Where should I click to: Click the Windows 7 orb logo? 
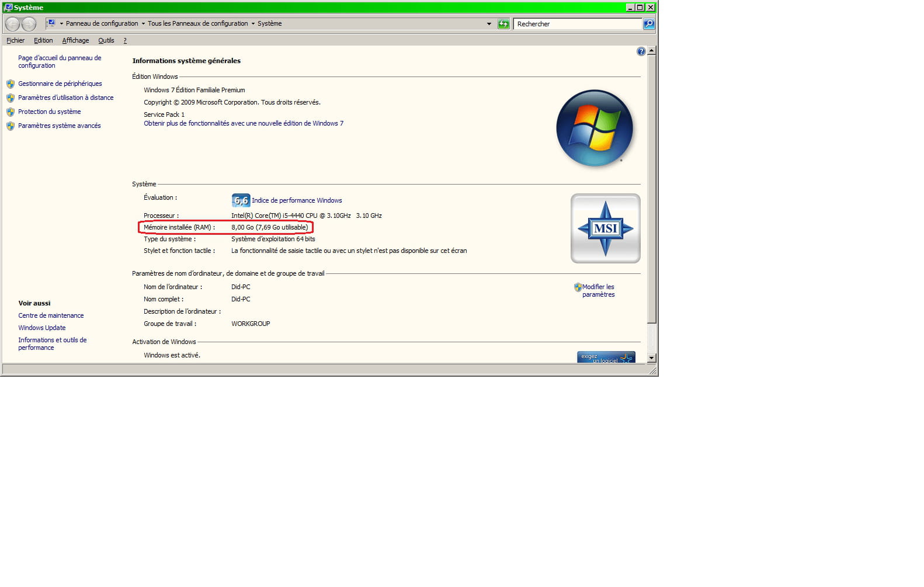(595, 128)
